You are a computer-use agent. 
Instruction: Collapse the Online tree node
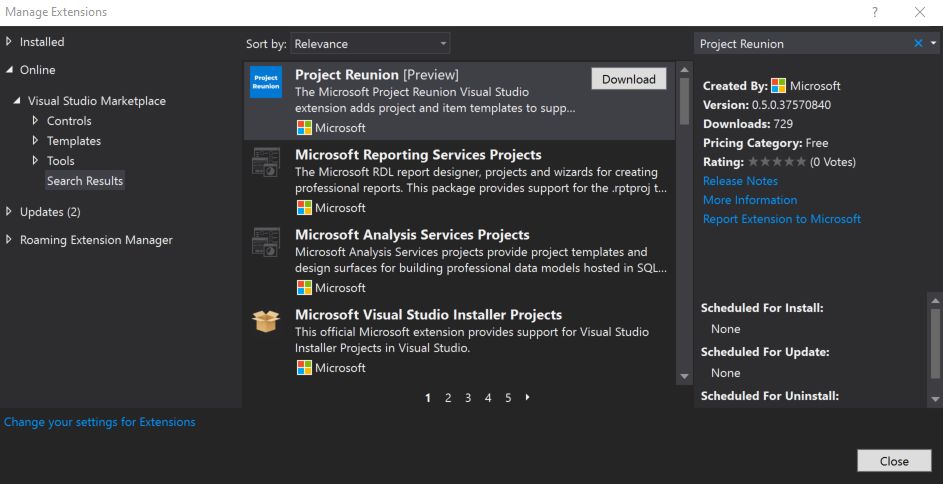tap(8, 70)
